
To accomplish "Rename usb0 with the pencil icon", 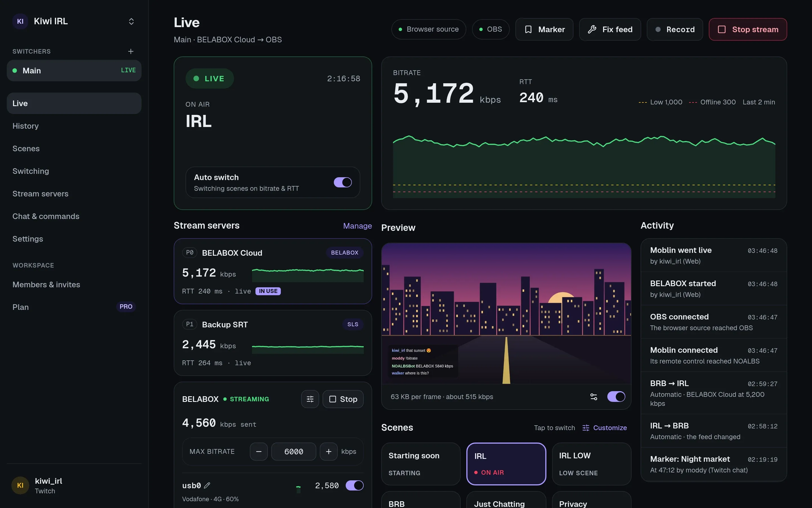I will 207,485.
